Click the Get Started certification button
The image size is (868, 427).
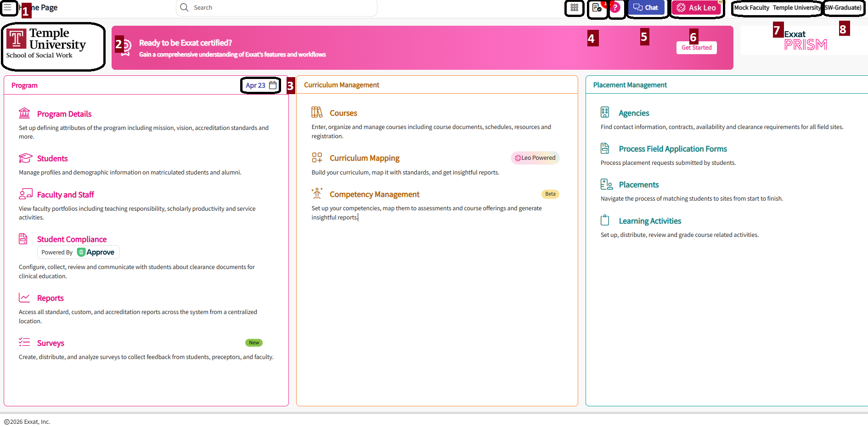(x=696, y=48)
